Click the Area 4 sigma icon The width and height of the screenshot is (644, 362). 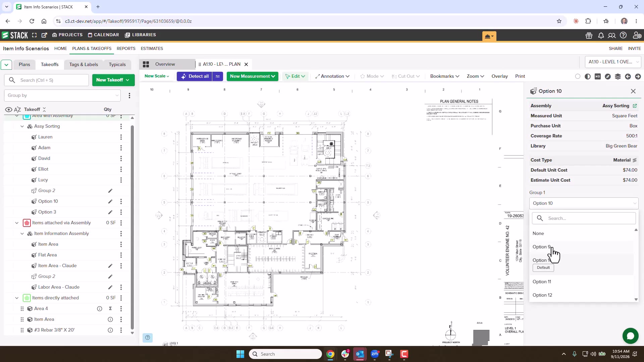(110, 309)
